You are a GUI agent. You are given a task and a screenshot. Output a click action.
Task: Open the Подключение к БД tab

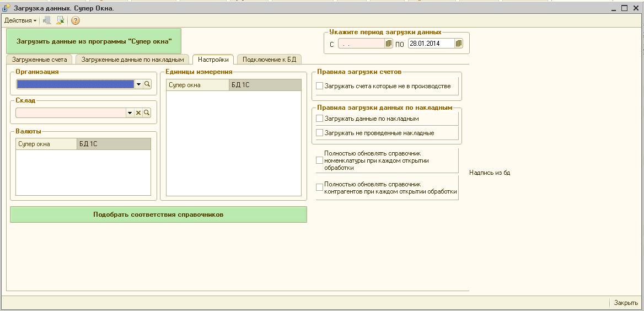(270, 60)
